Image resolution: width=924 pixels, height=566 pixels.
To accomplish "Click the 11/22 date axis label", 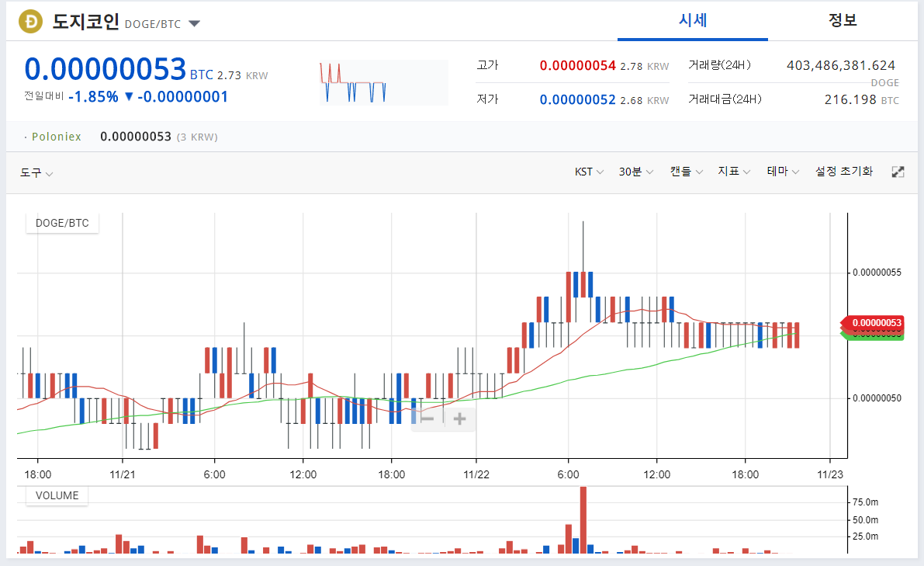I will tap(476, 474).
